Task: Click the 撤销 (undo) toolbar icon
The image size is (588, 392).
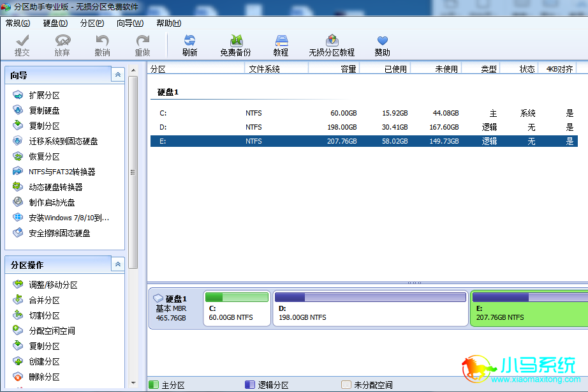Action: pos(103,45)
